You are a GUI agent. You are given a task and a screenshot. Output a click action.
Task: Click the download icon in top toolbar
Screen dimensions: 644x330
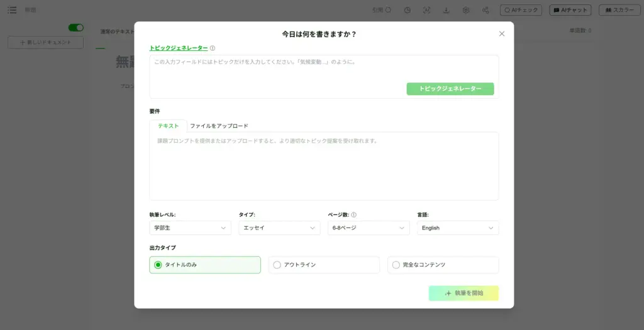coord(446,10)
